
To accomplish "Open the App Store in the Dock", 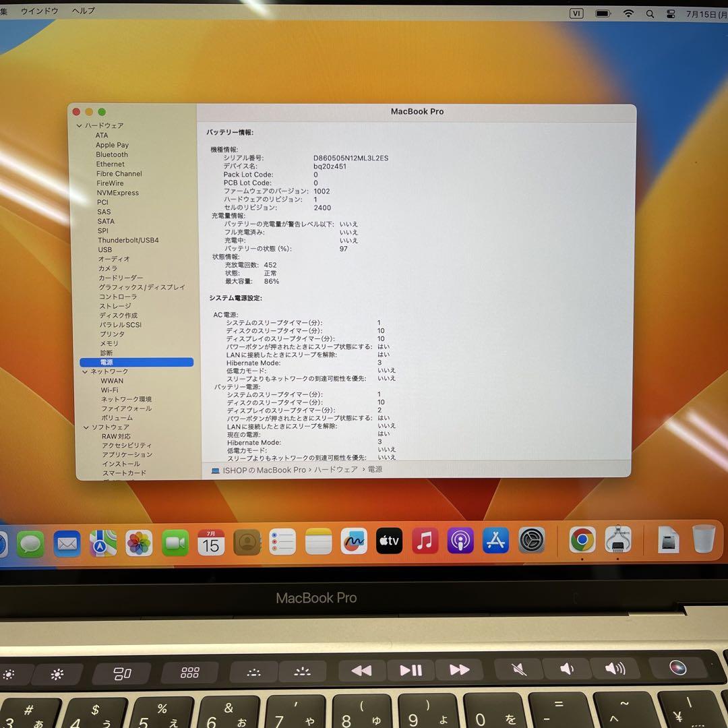I will click(x=496, y=540).
